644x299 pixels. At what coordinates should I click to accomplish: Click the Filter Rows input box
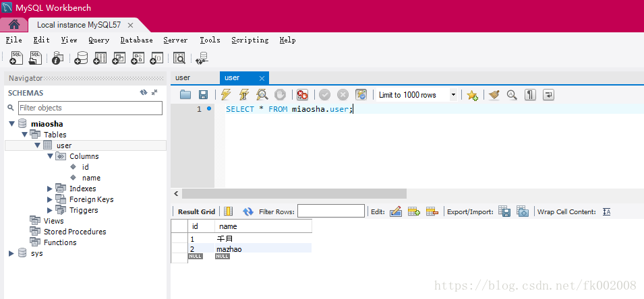point(331,211)
